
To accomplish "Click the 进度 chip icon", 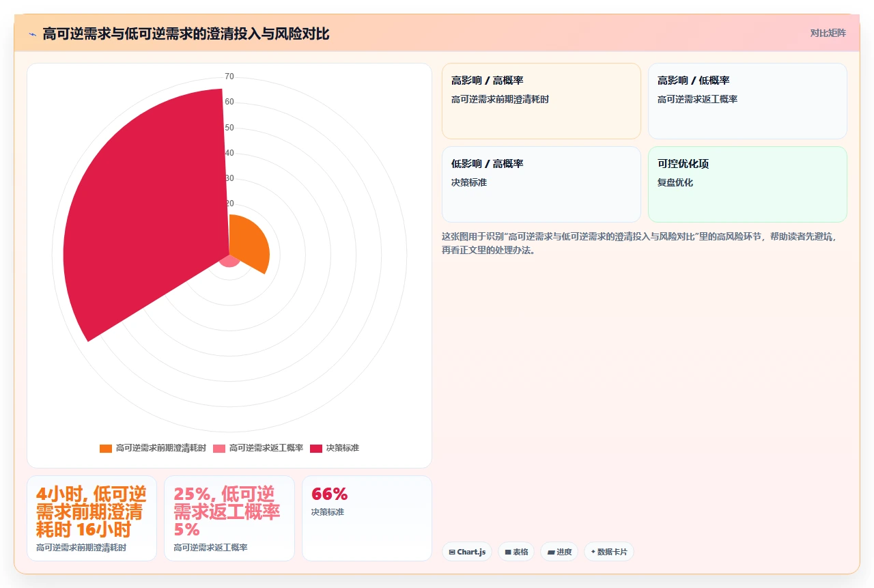I will (550, 552).
